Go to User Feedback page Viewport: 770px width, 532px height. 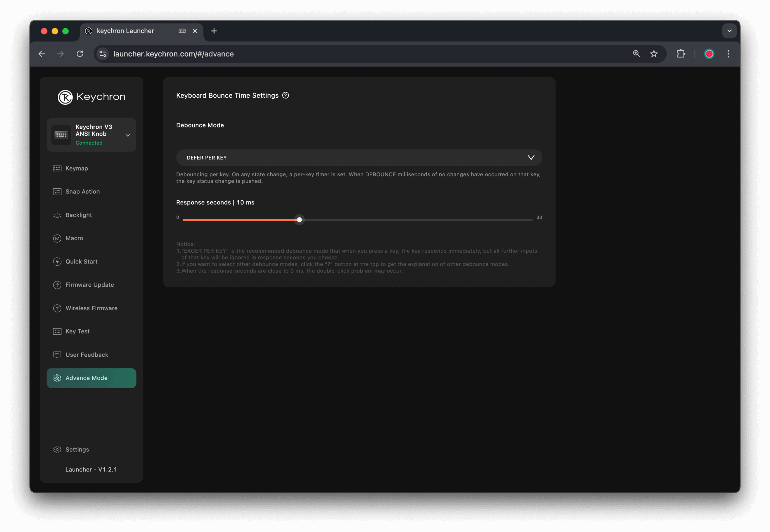click(91, 355)
